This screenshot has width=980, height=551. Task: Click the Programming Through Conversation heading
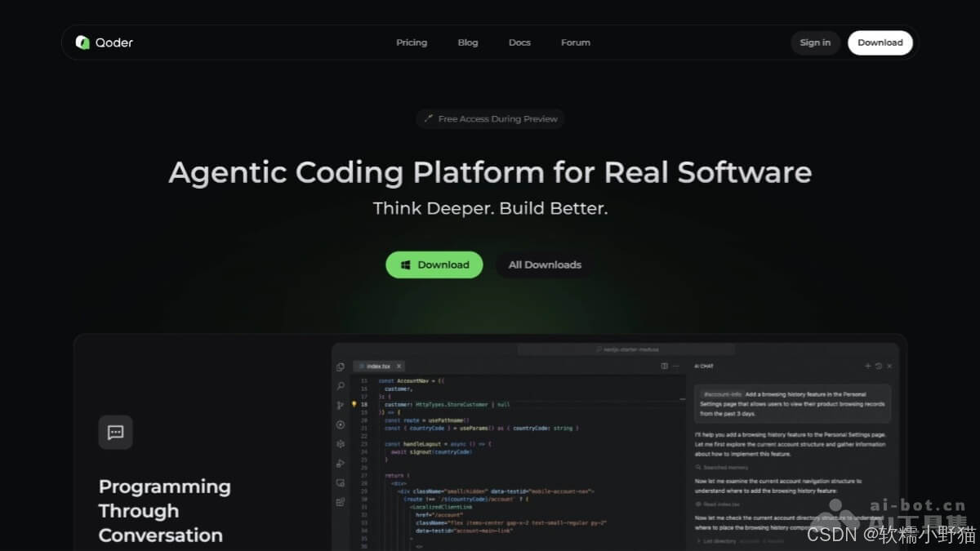(x=164, y=511)
